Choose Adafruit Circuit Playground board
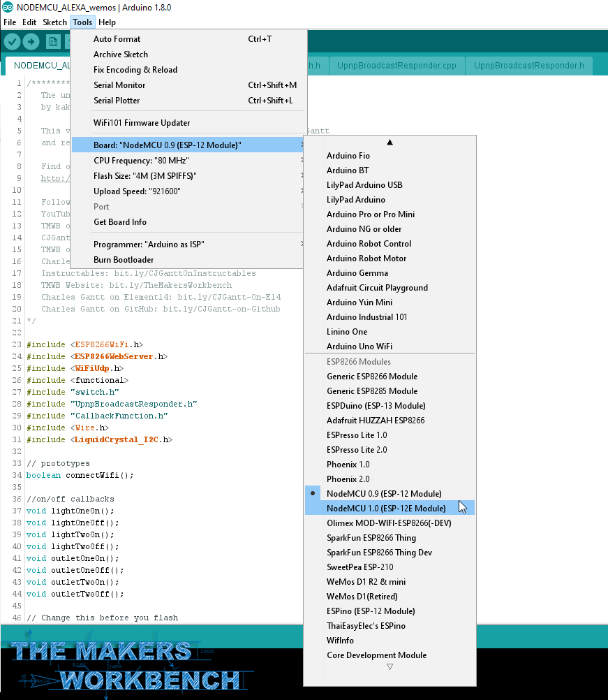The image size is (608, 700). click(390, 288)
